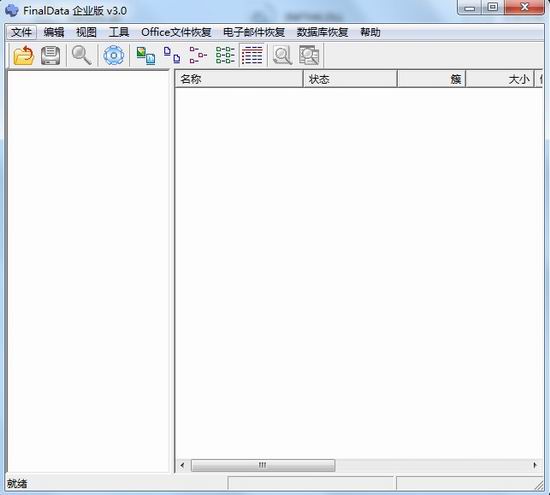Switch to the tree layout view icon
The image size is (550, 495).
coord(198,55)
